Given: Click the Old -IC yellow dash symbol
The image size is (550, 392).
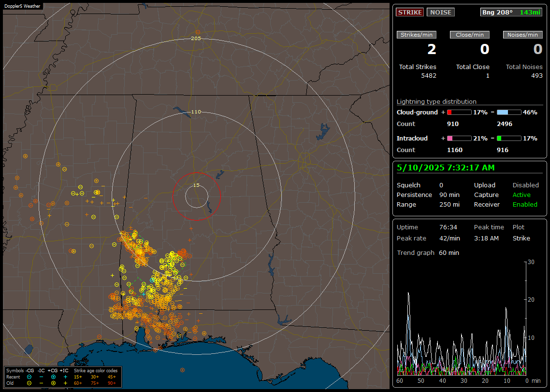Looking at the screenshot, I should pos(41,383).
